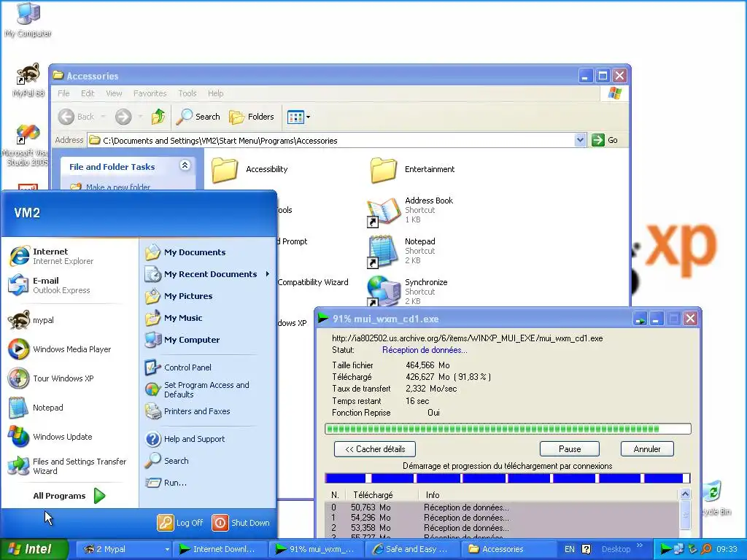Expand My Recent Documents submenu
This screenshot has width=747, height=560.
click(206, 274)
